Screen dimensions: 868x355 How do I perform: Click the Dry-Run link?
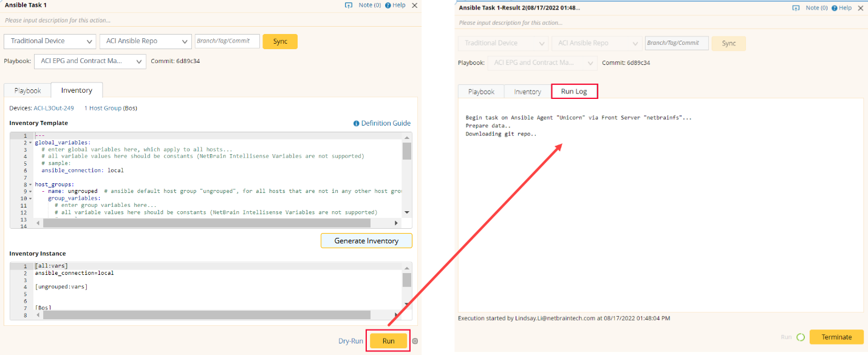[x=350, y=341]
